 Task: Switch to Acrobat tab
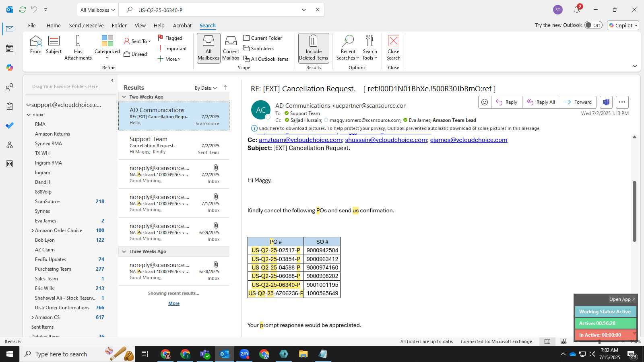coord(182,25)
